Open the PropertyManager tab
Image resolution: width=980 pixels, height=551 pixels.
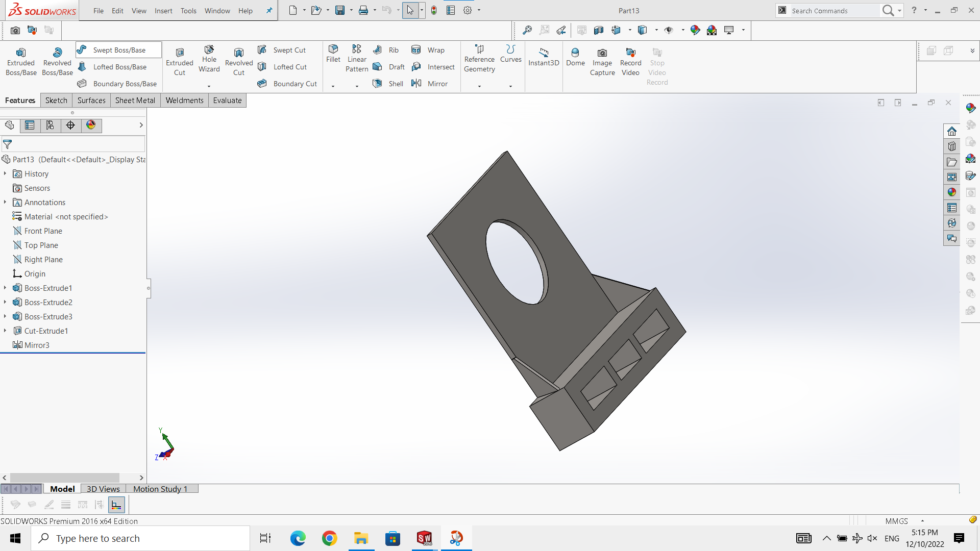[x=30, y=125]
